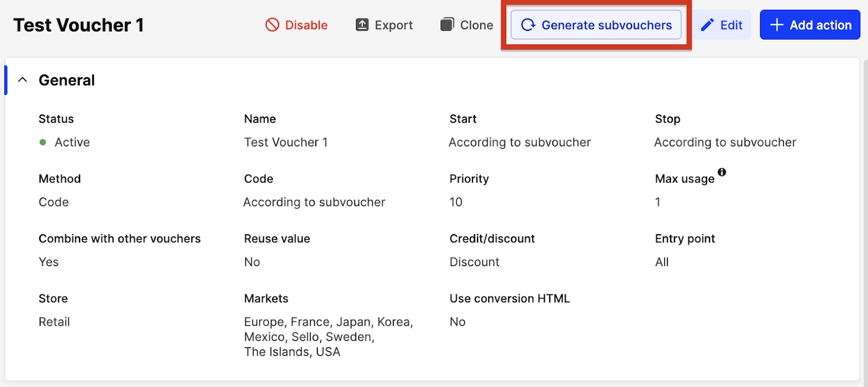Click the Priority value 10
The height and width of the screenshot is (387, 868).
pyautogui.click(x=456, y=202)
